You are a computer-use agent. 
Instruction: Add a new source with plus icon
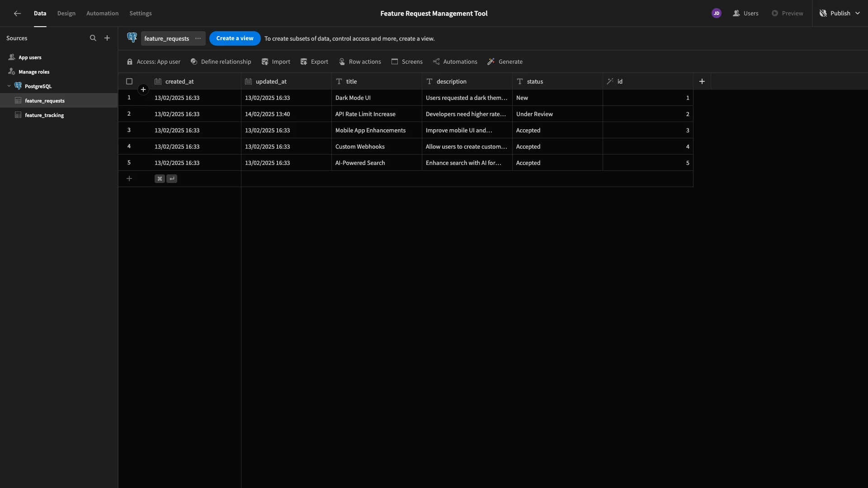tap(107, 38)
